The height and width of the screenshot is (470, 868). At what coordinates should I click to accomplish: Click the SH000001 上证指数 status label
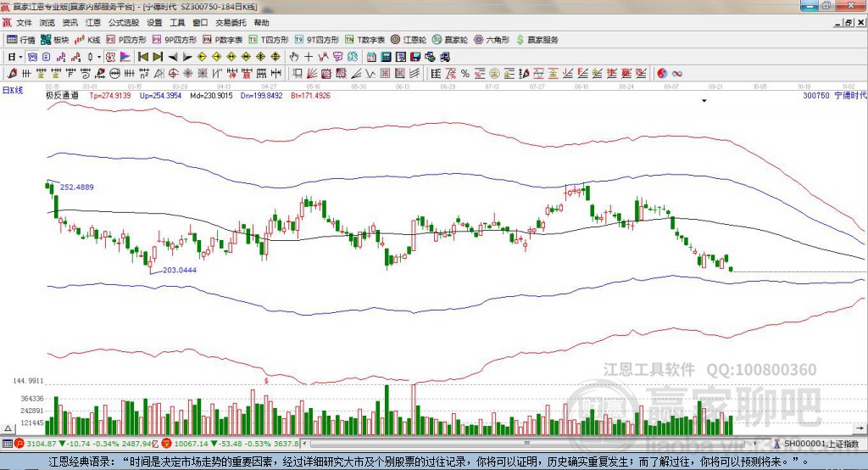821,443
